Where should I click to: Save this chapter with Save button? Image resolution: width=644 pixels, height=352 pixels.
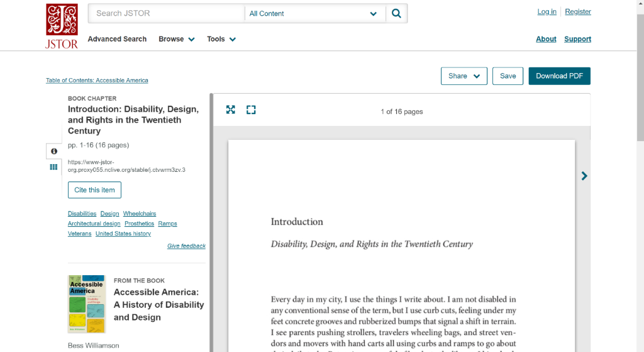pyautogui.click(x=508, y=76)
